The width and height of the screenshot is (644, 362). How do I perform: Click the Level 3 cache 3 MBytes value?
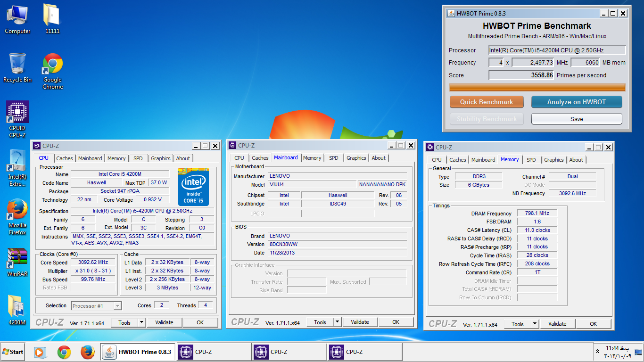167,288
